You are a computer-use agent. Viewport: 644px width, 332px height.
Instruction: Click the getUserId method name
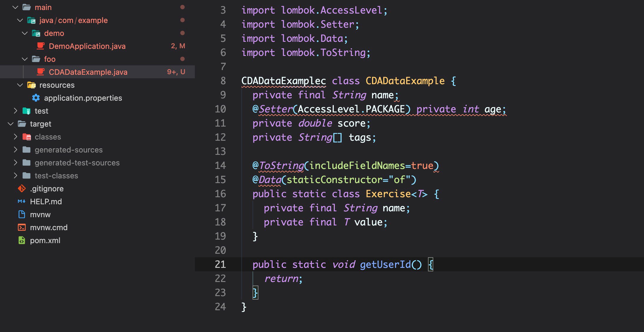tap(385, 264)
